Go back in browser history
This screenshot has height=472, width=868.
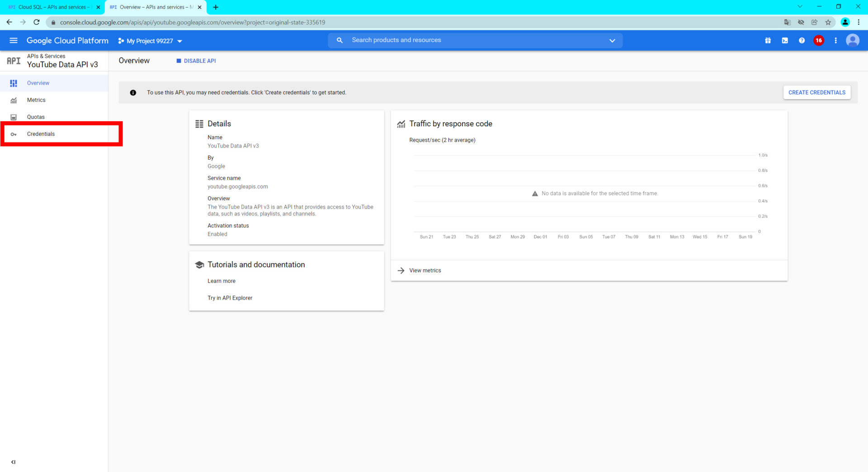click(x=9, y=22)
